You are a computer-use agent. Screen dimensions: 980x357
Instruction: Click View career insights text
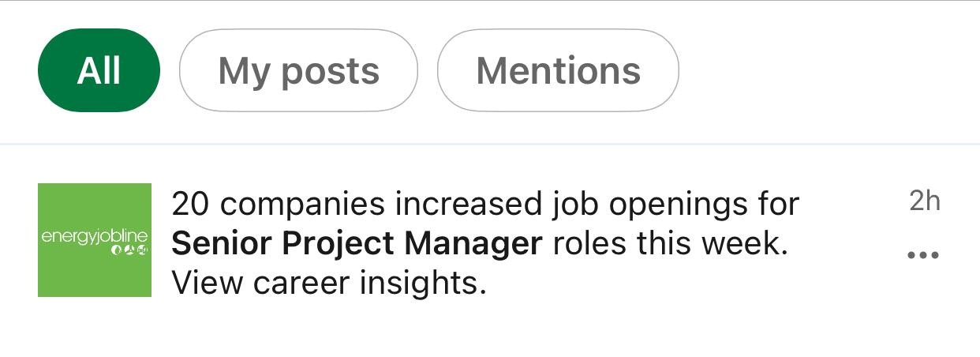pos(329,283)
